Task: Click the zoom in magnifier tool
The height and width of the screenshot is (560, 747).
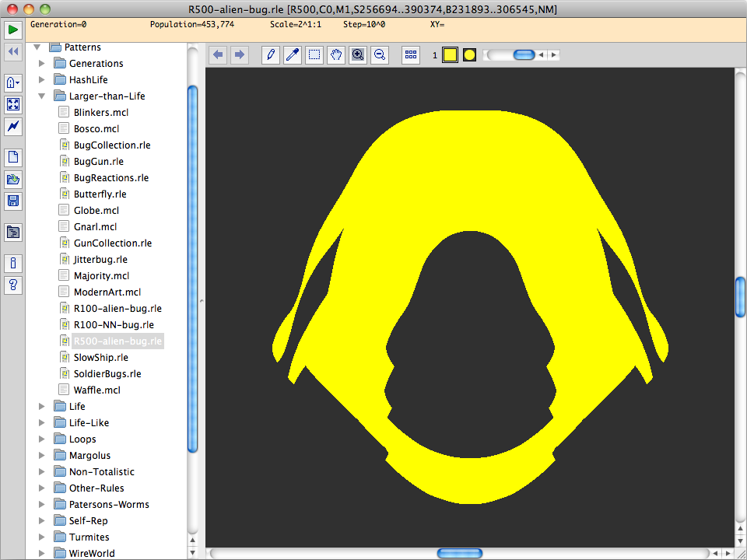Action: (358, 54)
